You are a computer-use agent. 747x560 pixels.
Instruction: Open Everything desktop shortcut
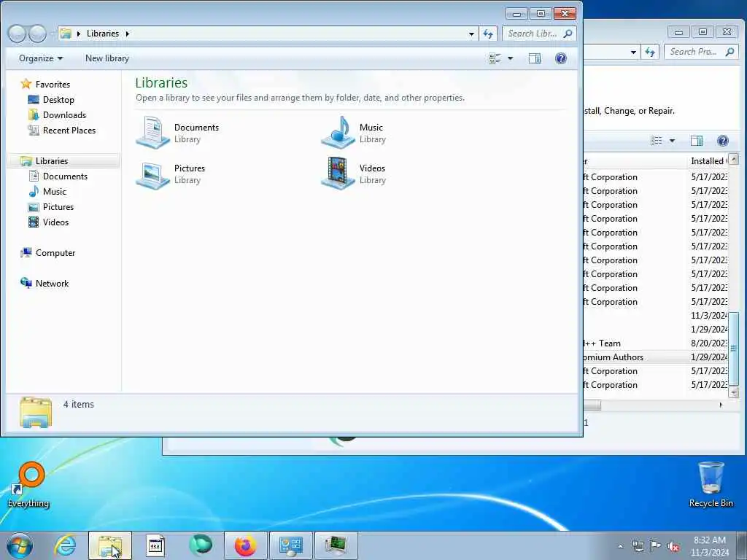pyautogui.click(x=28, y=485)
